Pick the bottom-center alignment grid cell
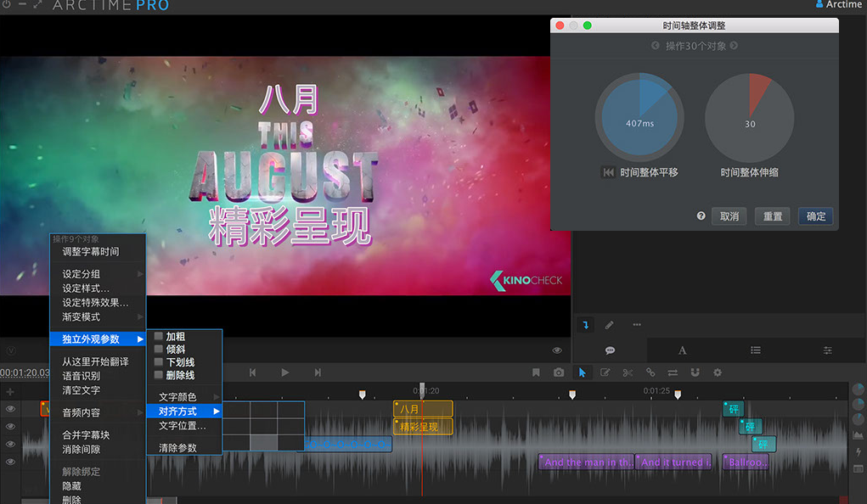The height and width of the screenshot is (504, 867). click(264, 443)
